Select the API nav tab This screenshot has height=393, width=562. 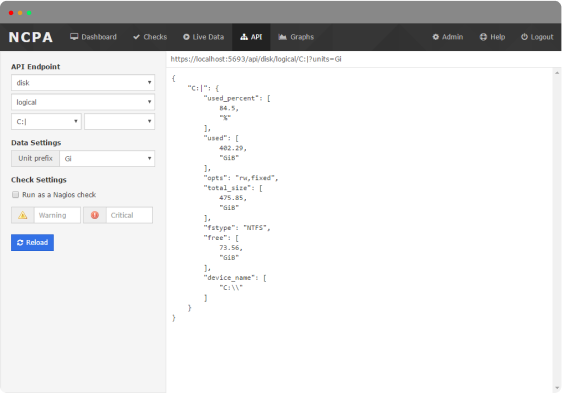251,37
